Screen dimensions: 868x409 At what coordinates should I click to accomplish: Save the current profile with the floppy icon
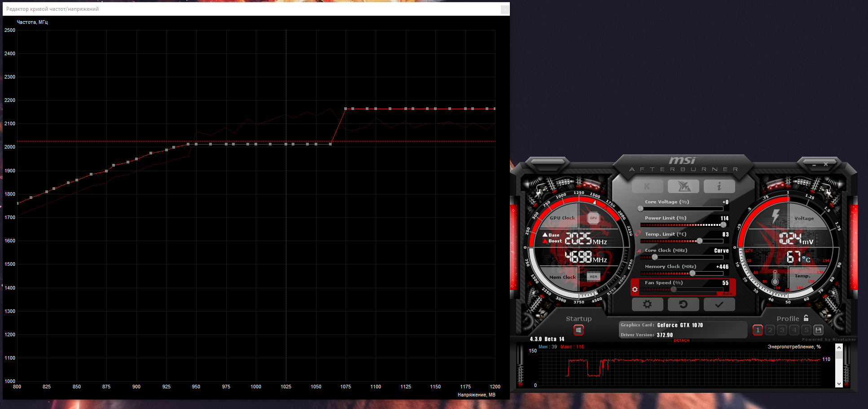(x=818, y=330)
